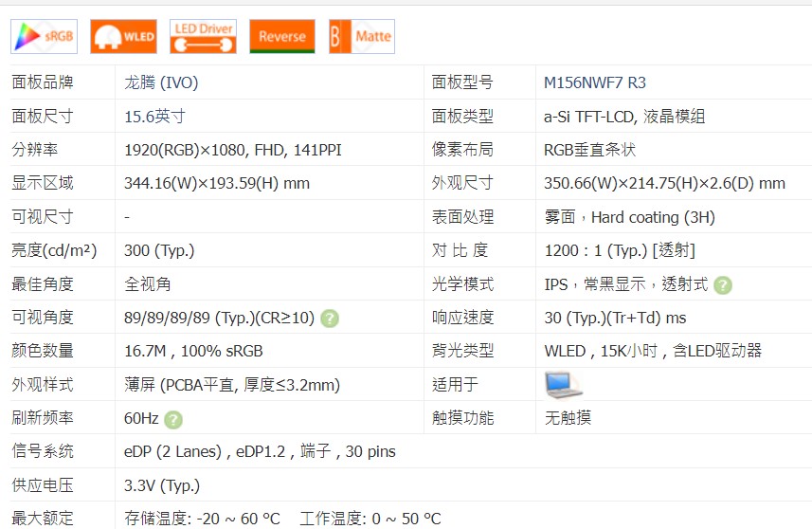Click the 分辨率 row label

point(35,150)
